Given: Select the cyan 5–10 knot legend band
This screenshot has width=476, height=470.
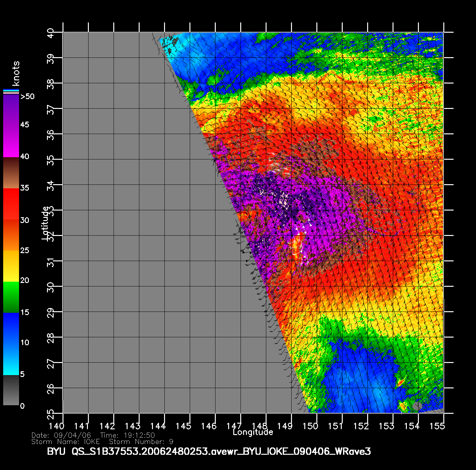Looking at the screenshot, I should click(11, 359).
